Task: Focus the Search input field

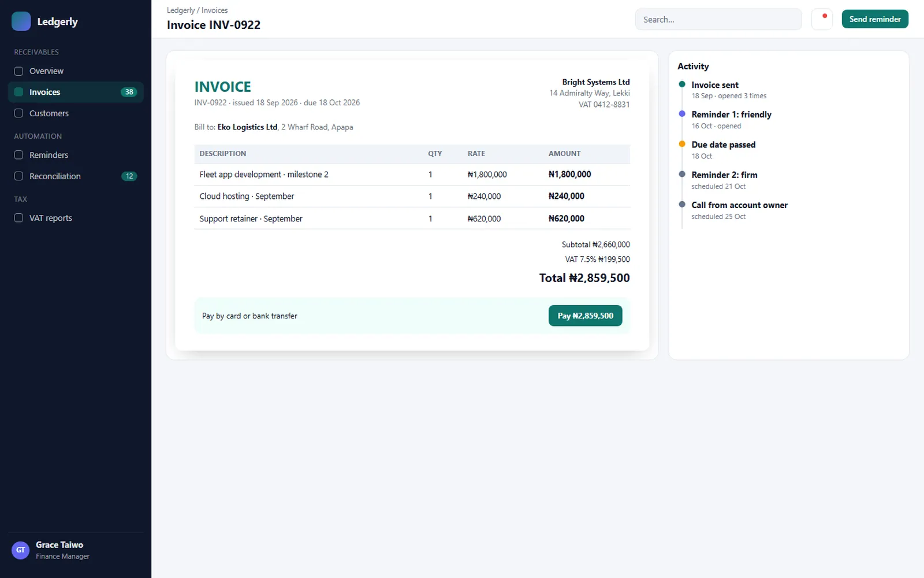Action: click(718, 19)
